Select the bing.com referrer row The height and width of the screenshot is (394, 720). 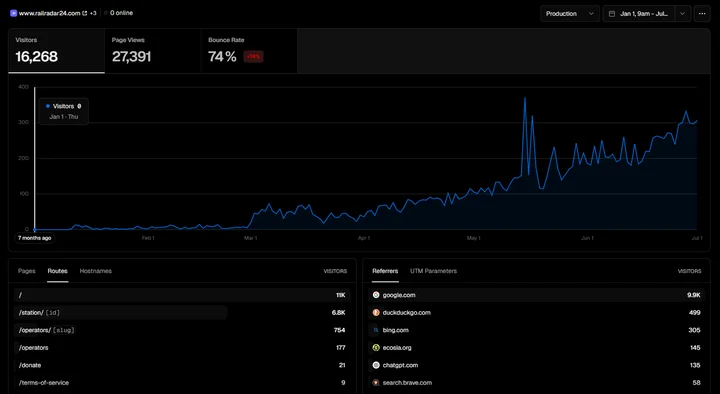(536, 330)
